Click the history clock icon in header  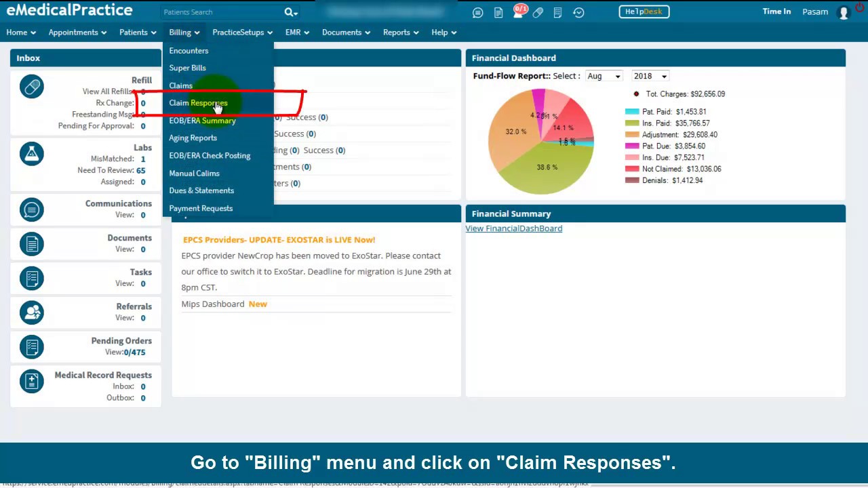578,12
